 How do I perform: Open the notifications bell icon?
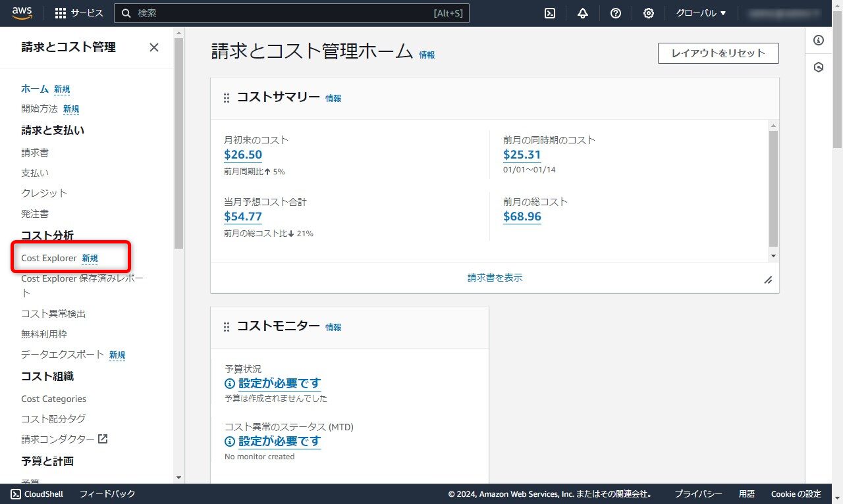click(x=582, y=13)
